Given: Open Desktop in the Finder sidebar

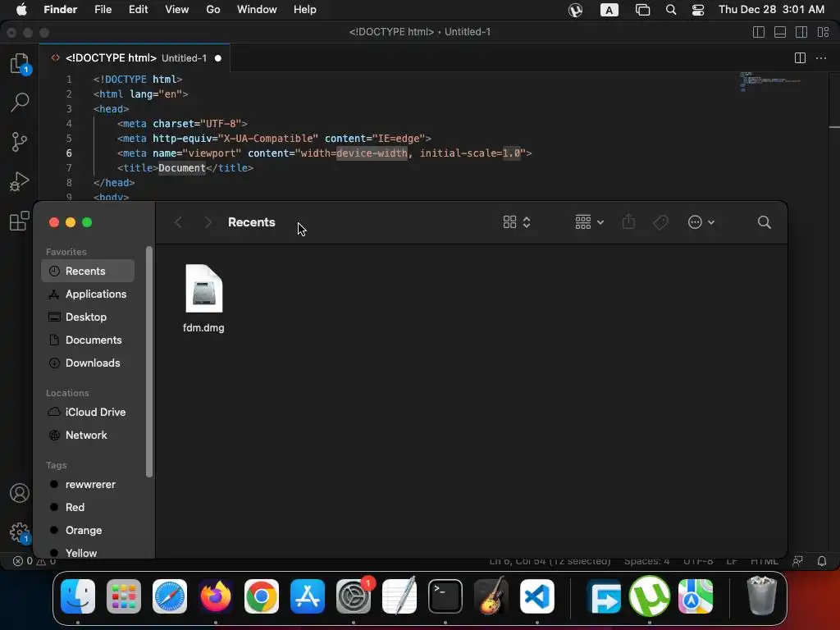Looking at the screenshot, I should tap(88, 317).
